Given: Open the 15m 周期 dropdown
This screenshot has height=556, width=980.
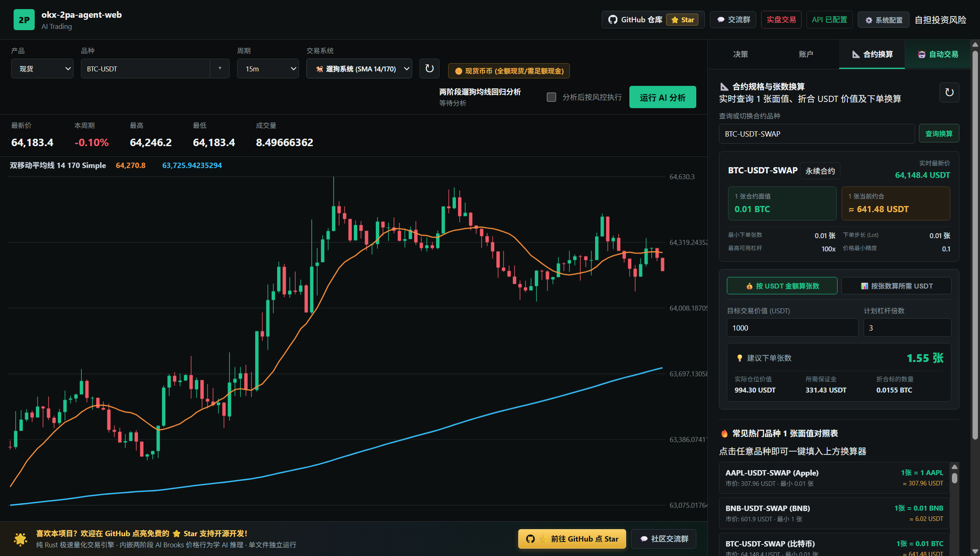Looking at the screenshot, I should [268, 69].
